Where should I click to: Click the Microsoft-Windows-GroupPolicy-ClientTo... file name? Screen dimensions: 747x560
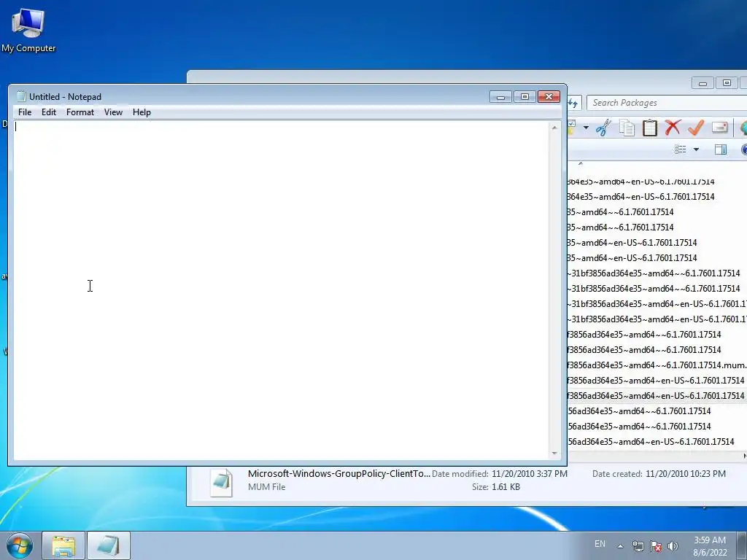pos(338,474)
